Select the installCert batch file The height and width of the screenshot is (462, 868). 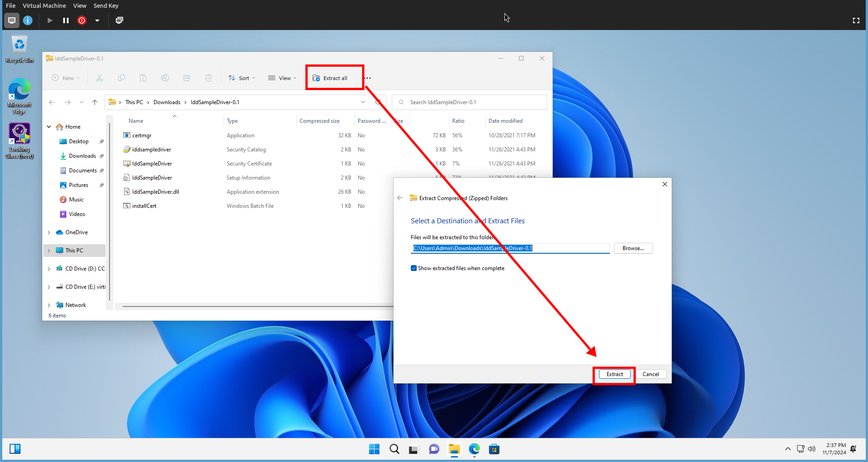144,206
